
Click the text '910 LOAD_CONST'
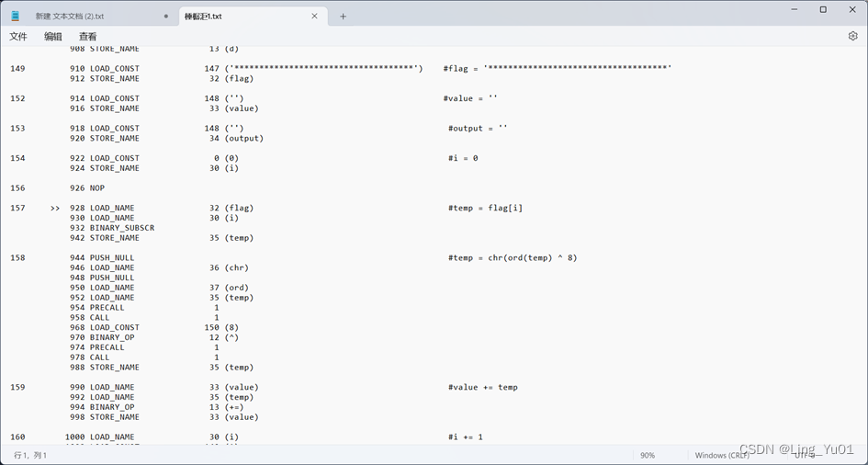pyautogui.click(x=105, y=69)
